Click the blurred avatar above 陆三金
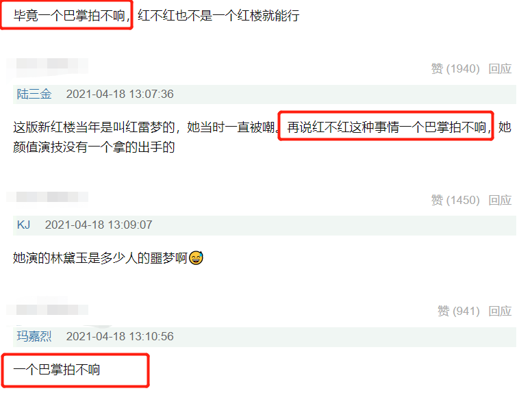Screen dimensions: 532x393 click(47, 66)
